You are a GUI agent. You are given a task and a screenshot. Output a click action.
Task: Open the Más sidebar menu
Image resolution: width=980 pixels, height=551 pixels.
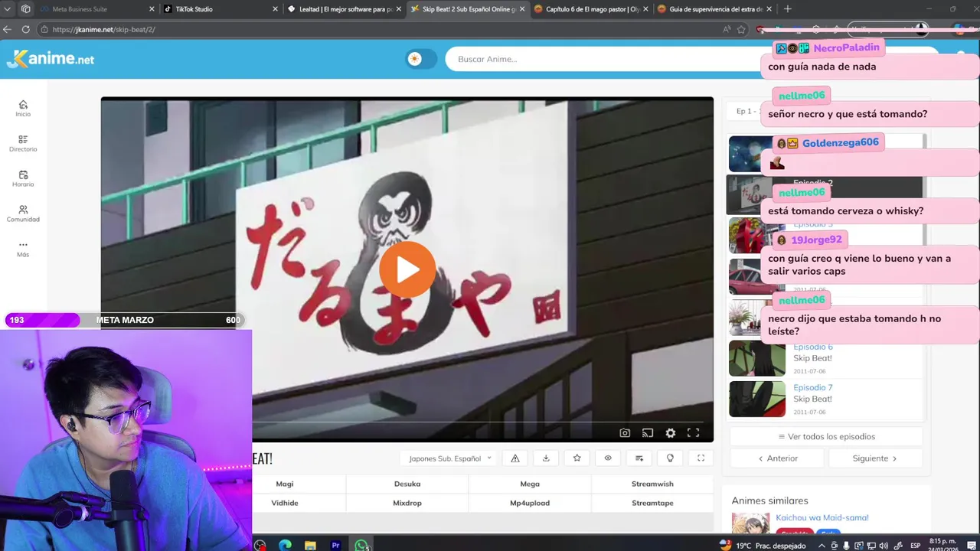pyautogui.click(x=23, y=249)
